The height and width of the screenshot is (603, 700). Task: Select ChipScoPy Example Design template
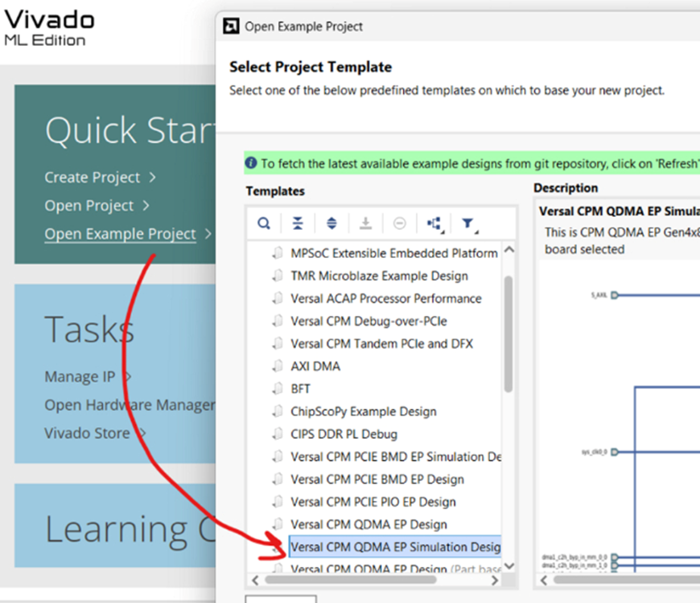click(364, 411)
